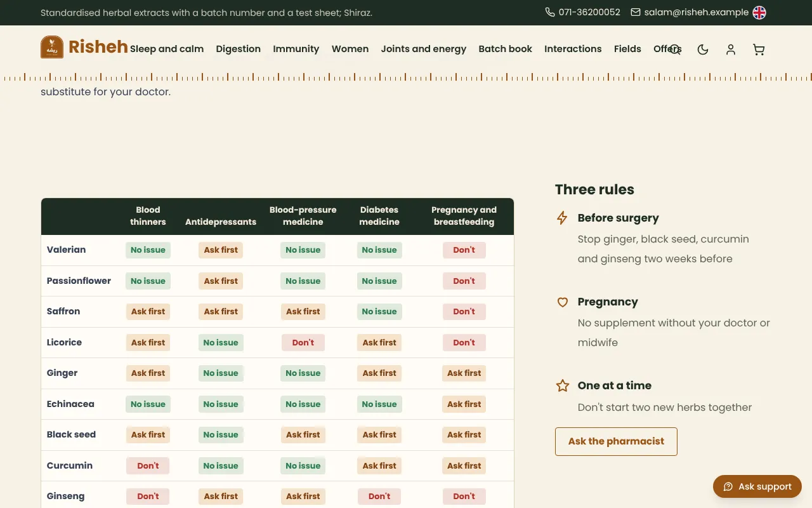812x508 pixels.
Task: Click Saffron's No issue badge under Diabetes medicine
Action: [379, 312]
